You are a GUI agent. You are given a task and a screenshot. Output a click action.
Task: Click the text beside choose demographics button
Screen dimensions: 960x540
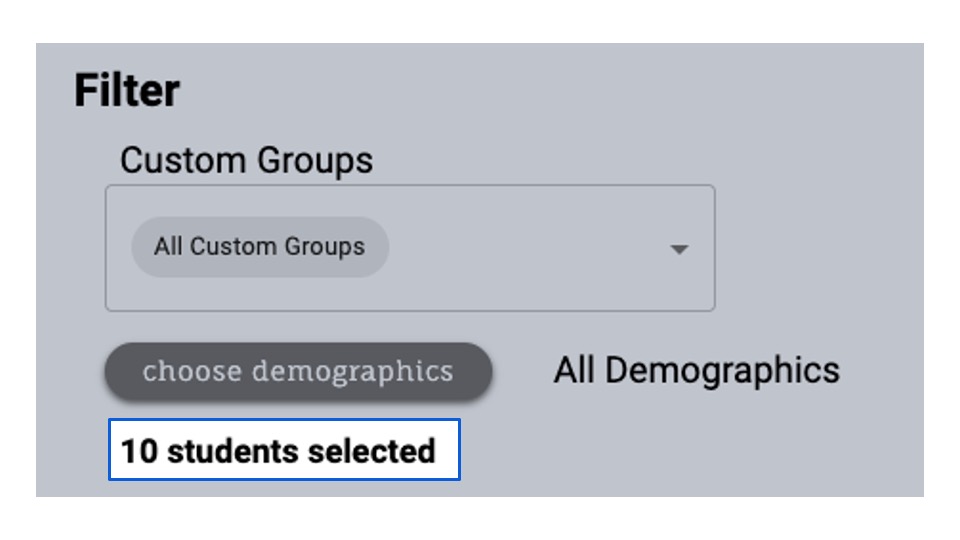point(696,371)
